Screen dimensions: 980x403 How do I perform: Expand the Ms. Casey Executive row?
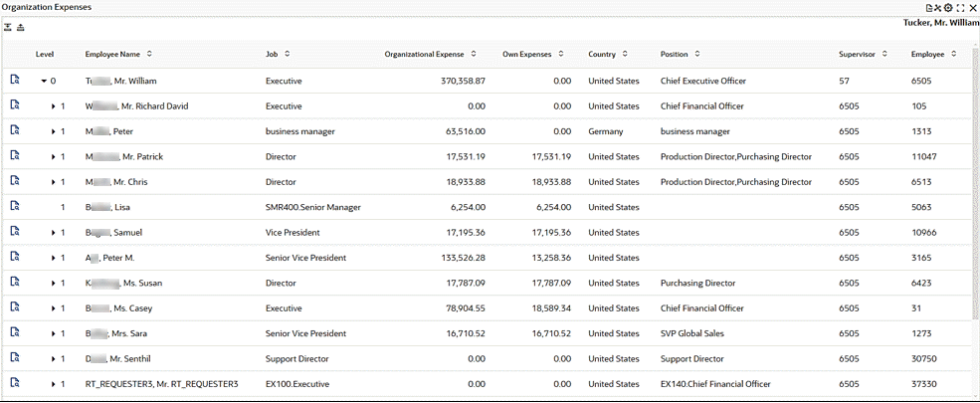click(54, 308)
